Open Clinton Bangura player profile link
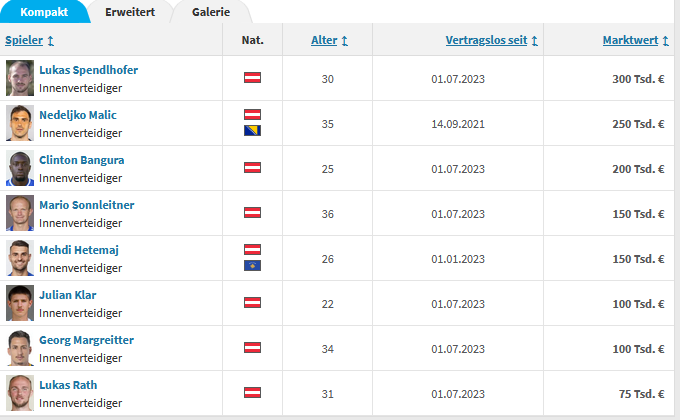This screenshot has height=420, width=680. point(82,160)
